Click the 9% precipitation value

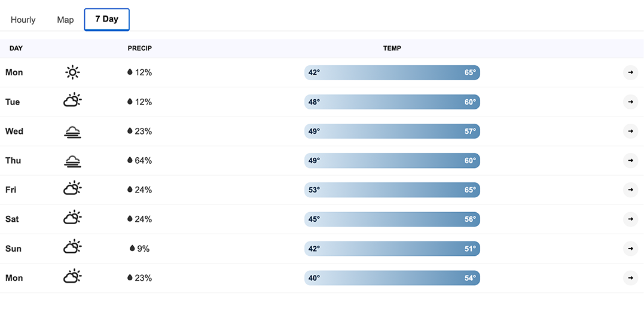(x=144, y=249)
